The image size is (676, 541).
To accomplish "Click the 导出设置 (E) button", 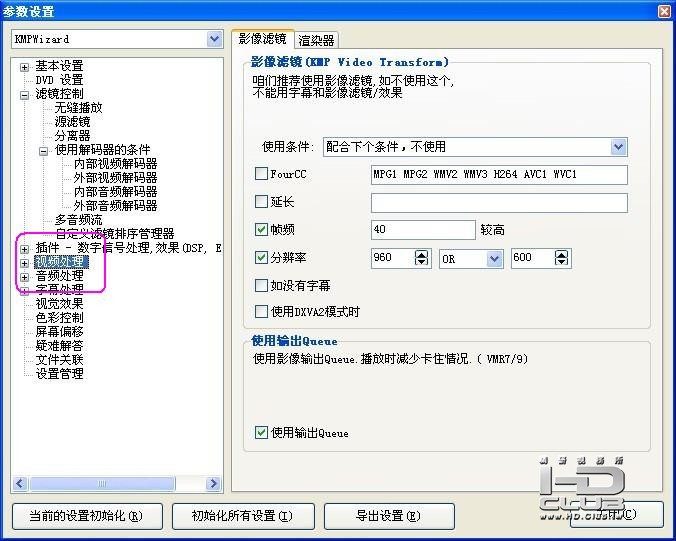I will tap(389, 516).
